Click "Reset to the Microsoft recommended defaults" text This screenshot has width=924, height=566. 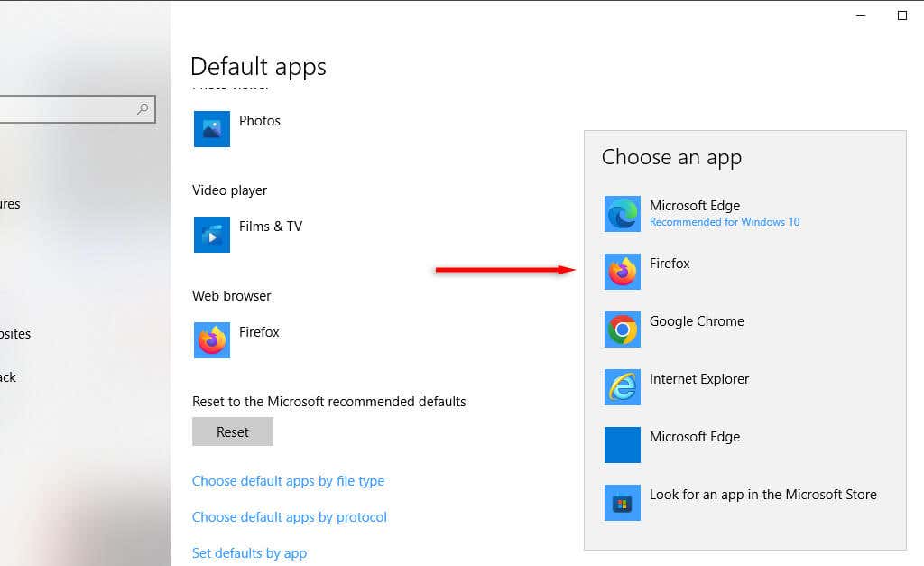[x=328, y=402]
